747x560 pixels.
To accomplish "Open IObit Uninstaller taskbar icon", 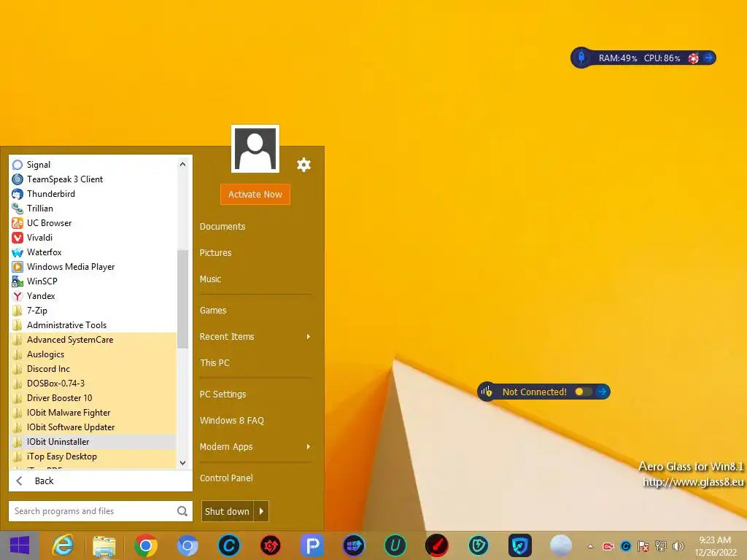I will tap(395, 545).
